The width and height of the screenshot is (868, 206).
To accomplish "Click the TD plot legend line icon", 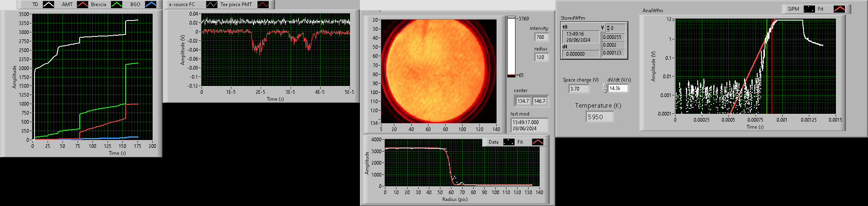I will (49, 5).
